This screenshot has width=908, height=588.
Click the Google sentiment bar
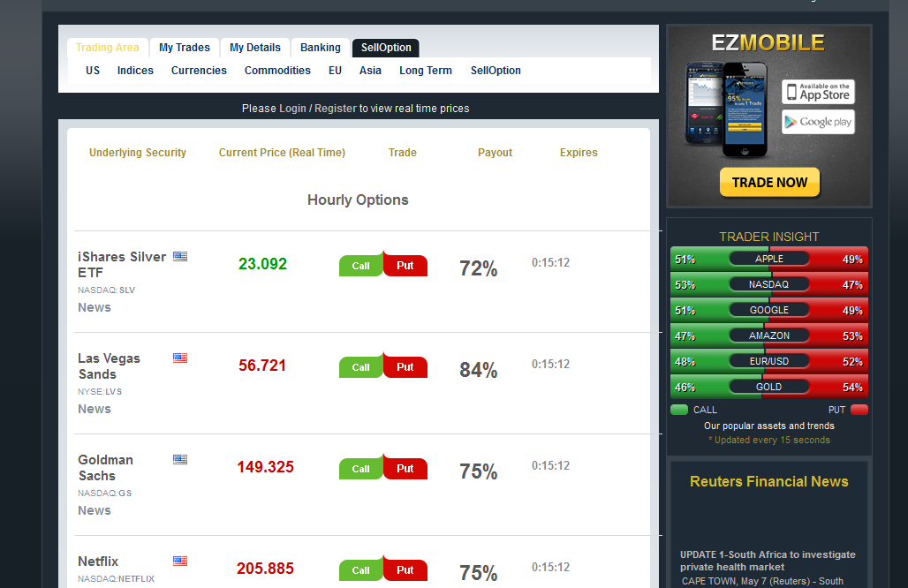(769, 310)
